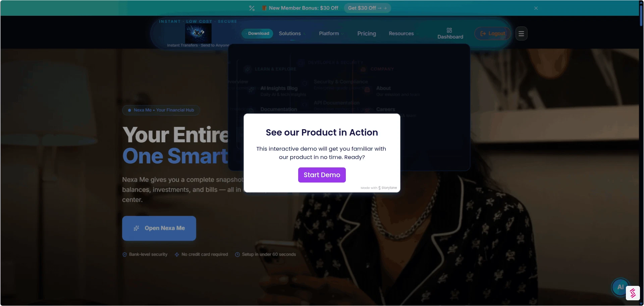The height and width of the screenshot is (306, 644).
Task: Click the percent discount icon in banner
Action: point(252,8)
